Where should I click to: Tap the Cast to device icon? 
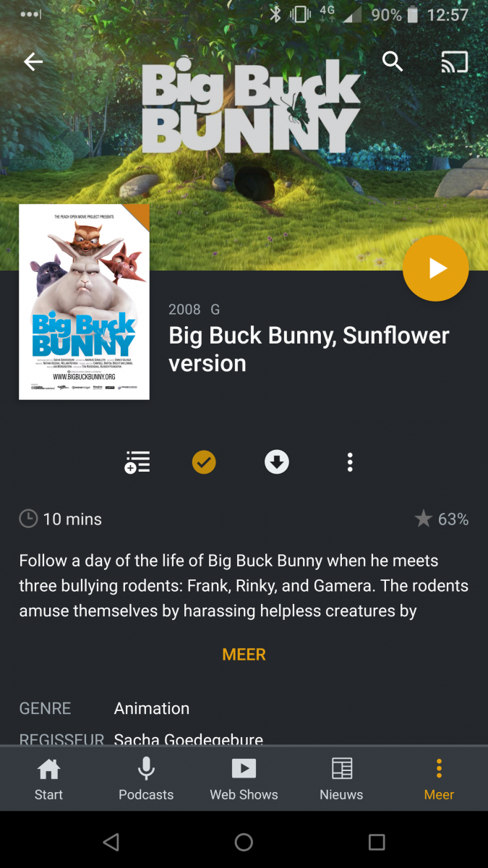coord(455,62)
